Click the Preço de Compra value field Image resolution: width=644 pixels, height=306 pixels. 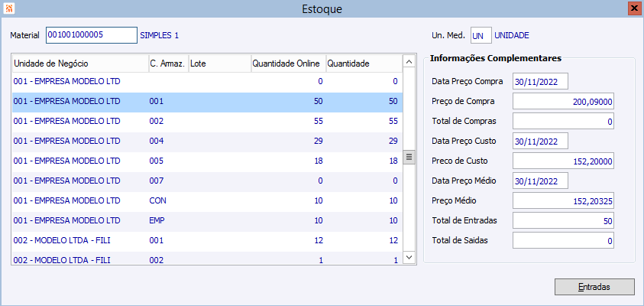[x=564, y=102]
